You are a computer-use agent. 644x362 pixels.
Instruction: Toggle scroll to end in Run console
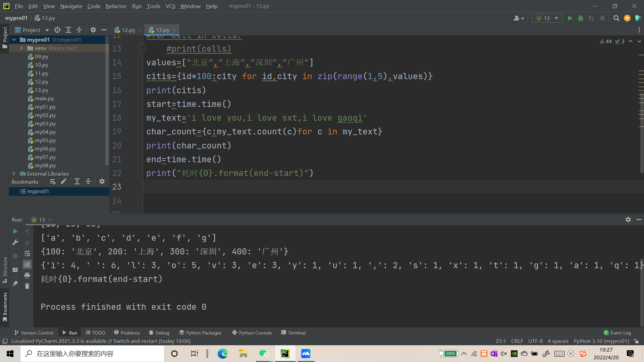click(x=27, y=264)
